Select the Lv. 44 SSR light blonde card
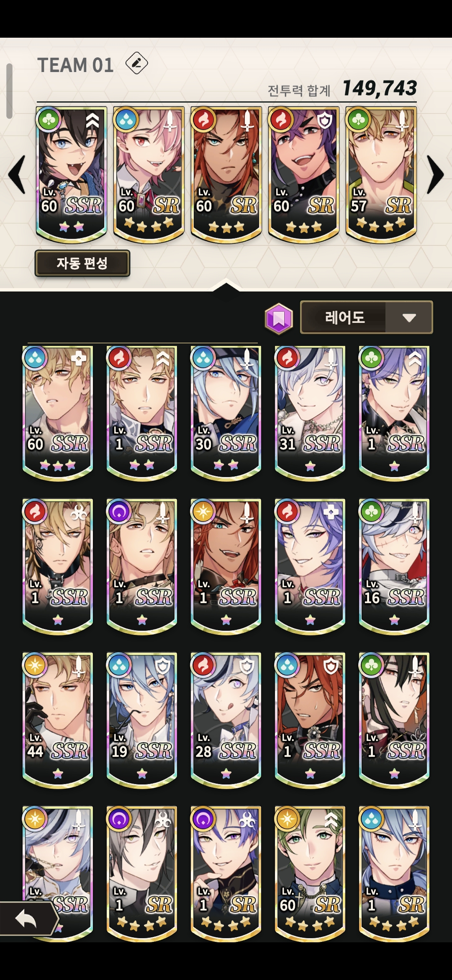 [58, 720]
